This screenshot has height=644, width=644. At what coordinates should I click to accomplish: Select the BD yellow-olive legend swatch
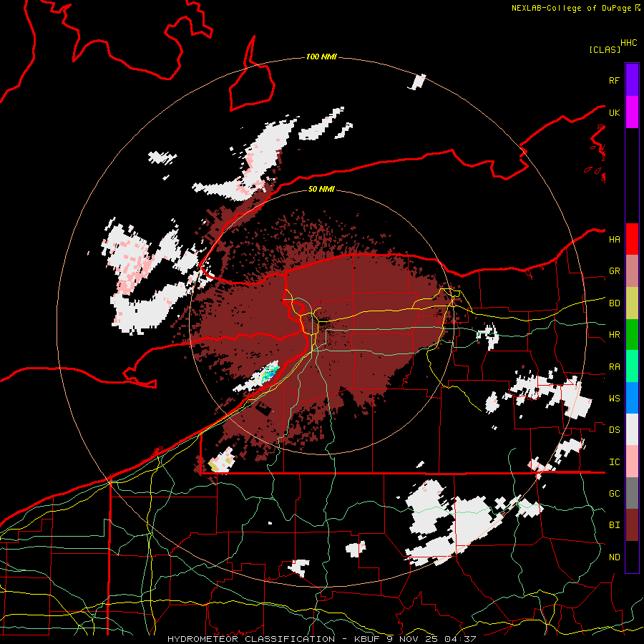632,303
